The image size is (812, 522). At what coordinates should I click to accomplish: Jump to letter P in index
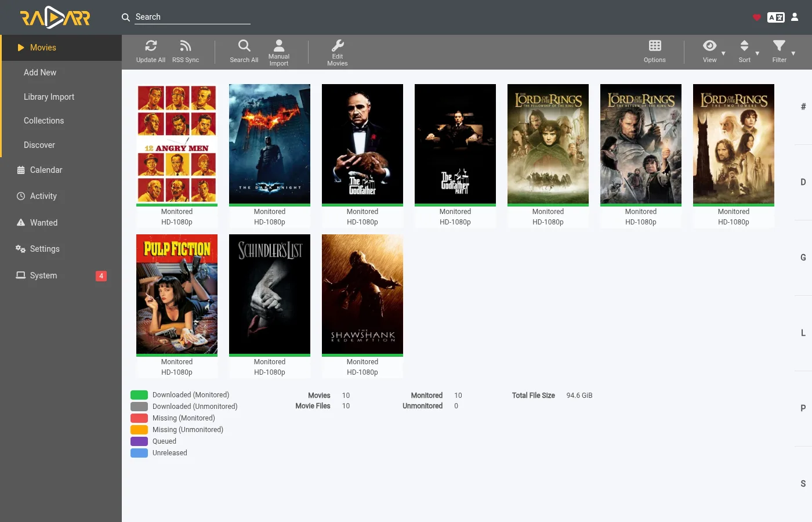coord(803,408)
